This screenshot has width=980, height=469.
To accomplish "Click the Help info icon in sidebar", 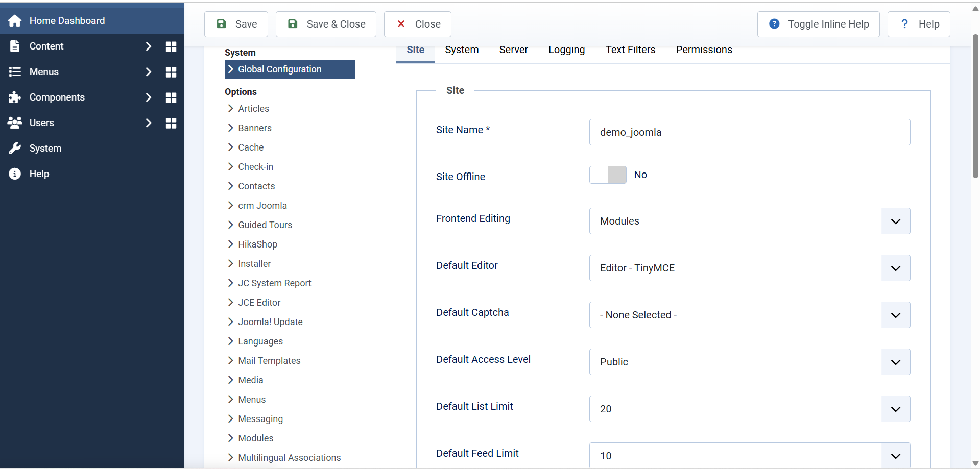I will (x=15, y=174).
